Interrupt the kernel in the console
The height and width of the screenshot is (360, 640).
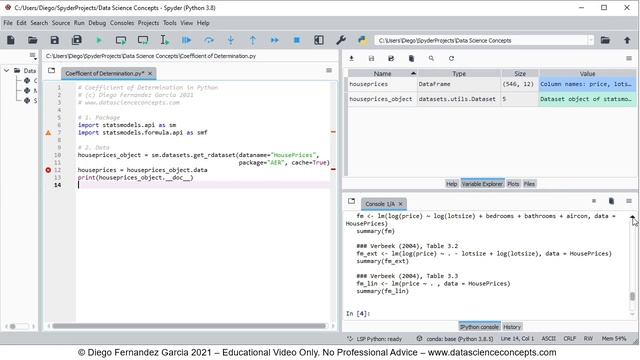(x=594, y=201)
